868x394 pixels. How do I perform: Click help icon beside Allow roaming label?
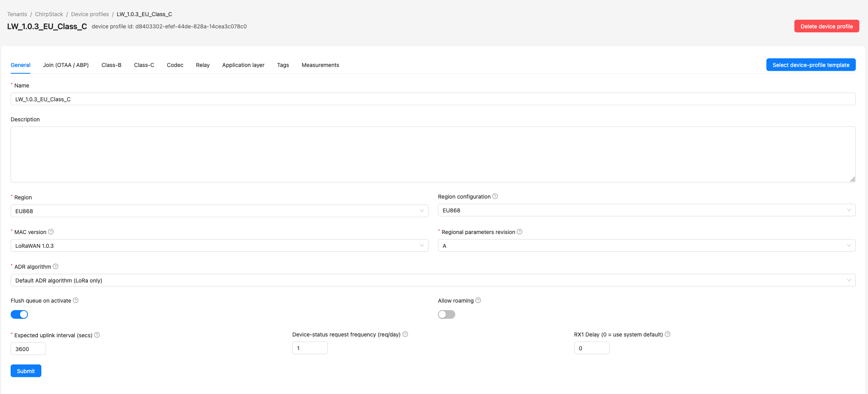[x=478, y=300]
